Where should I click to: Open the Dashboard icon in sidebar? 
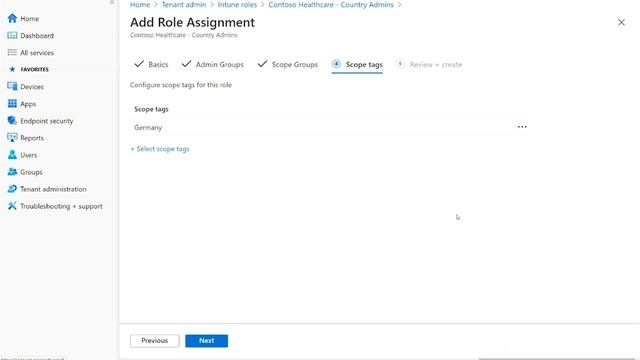pyautogui.click(x=12, y=36)
